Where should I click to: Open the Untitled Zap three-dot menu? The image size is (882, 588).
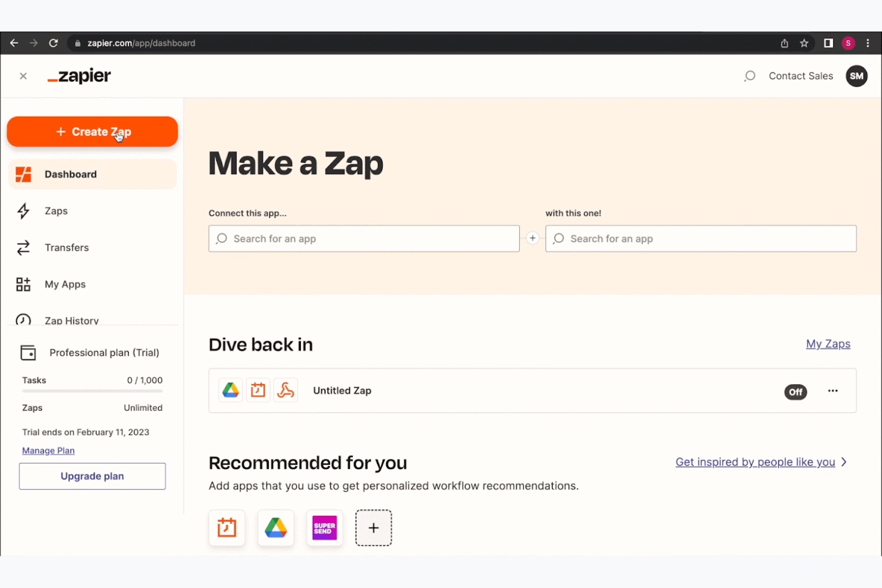click(x=833, y=391)
